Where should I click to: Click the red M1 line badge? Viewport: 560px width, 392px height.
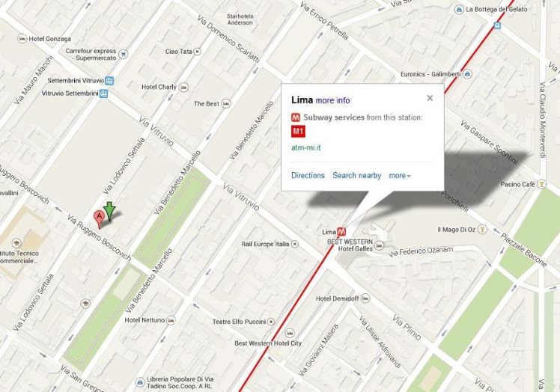coord(298,132)
